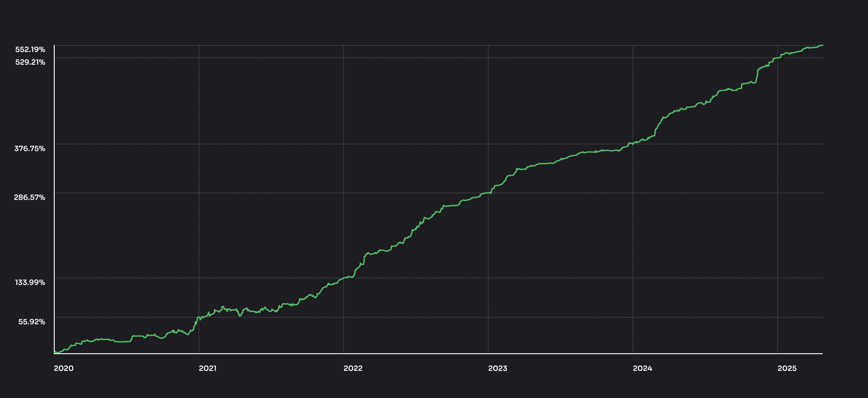This screenshot has height=398, width=868.
Task: Click where 2025 gridline meets 529.21% gridline
Action: 778,57
